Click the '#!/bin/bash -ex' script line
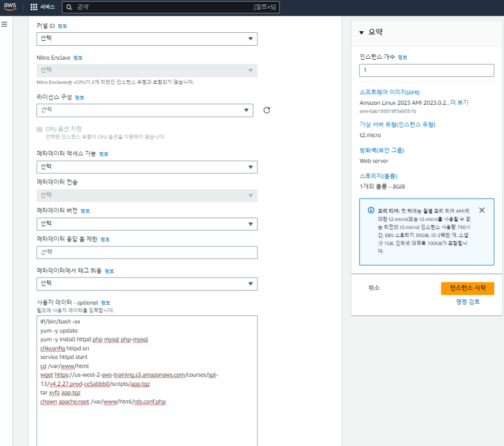 tap(60, 321)
